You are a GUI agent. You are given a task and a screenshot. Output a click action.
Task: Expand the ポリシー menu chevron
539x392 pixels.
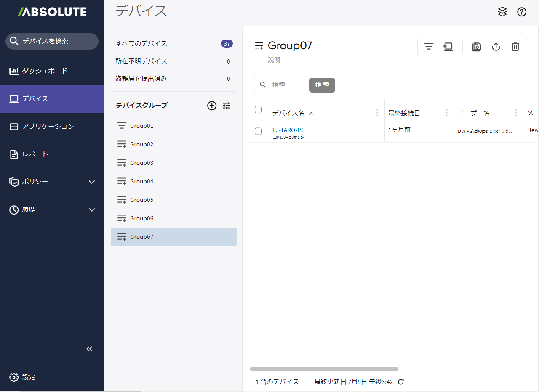pos(92,182)
